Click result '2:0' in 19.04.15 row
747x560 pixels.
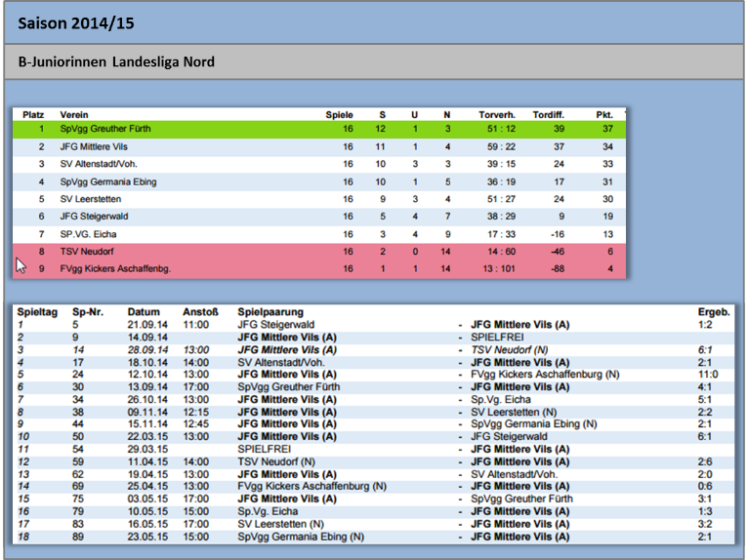(705, 475)
